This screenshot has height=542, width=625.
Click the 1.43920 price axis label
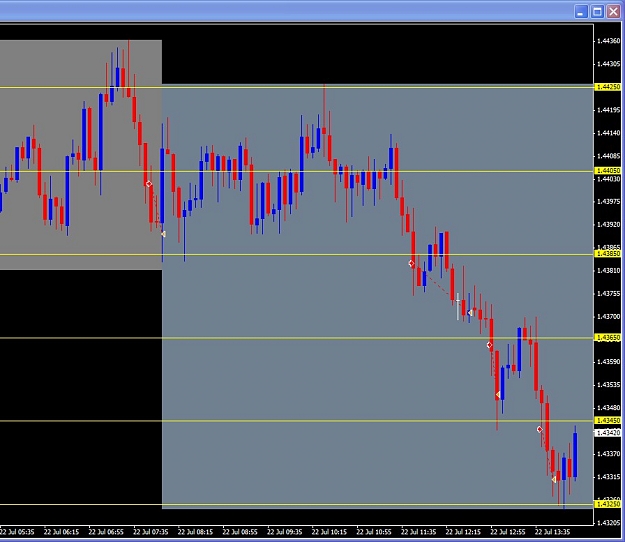coord(608,225)
